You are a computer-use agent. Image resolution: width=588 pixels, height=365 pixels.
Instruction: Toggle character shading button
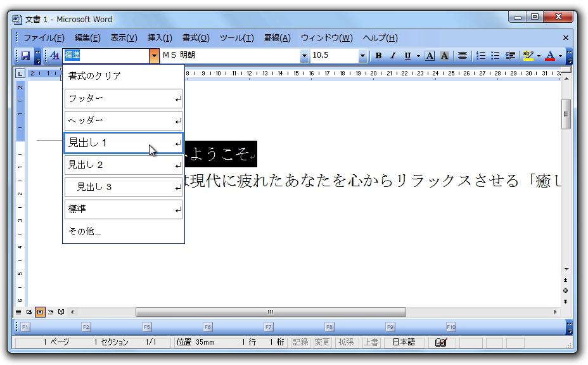(444, 56)
